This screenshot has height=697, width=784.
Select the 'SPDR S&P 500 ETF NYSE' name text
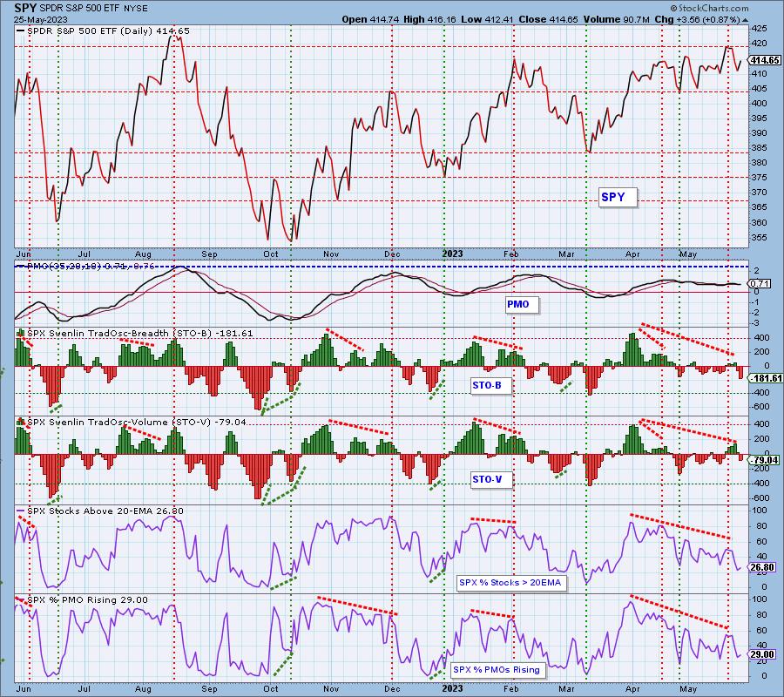[x=93, y=9]
